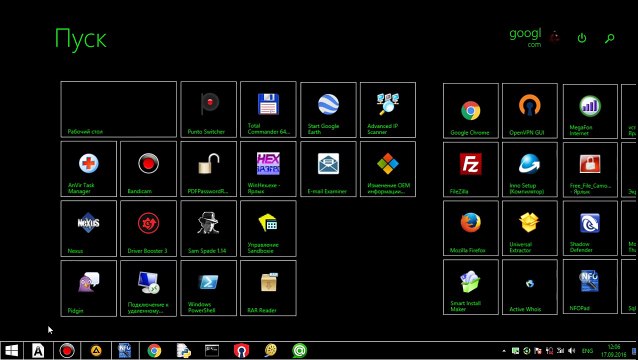Viewport: 638px width, 360px height.
Task: Click the Пуск heading text
Action: click(81, 39)
